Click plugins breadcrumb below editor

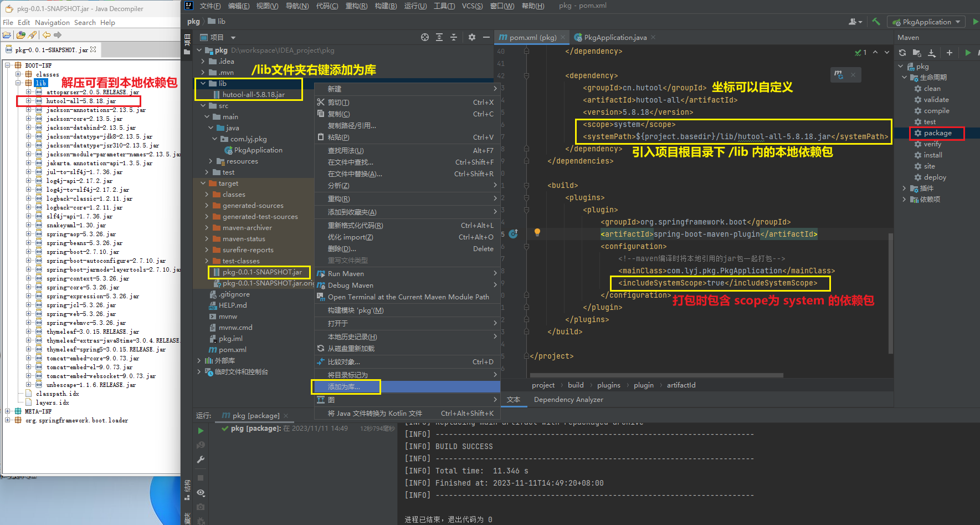(608, 385)
